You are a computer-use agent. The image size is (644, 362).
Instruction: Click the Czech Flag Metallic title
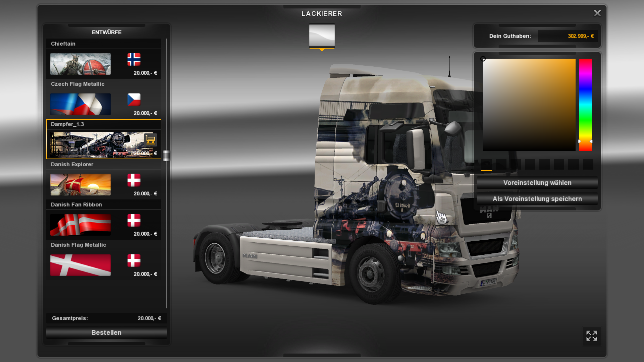click(x=78, y=84)
